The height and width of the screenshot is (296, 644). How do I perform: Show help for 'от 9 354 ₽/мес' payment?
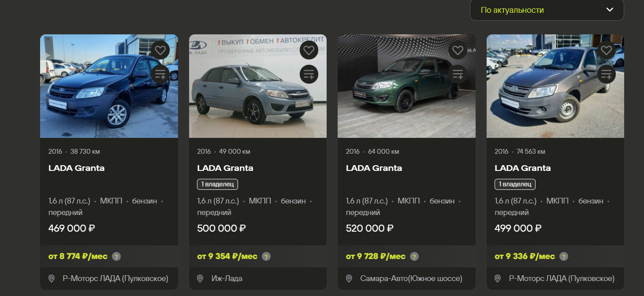click(x=266, y=256)
